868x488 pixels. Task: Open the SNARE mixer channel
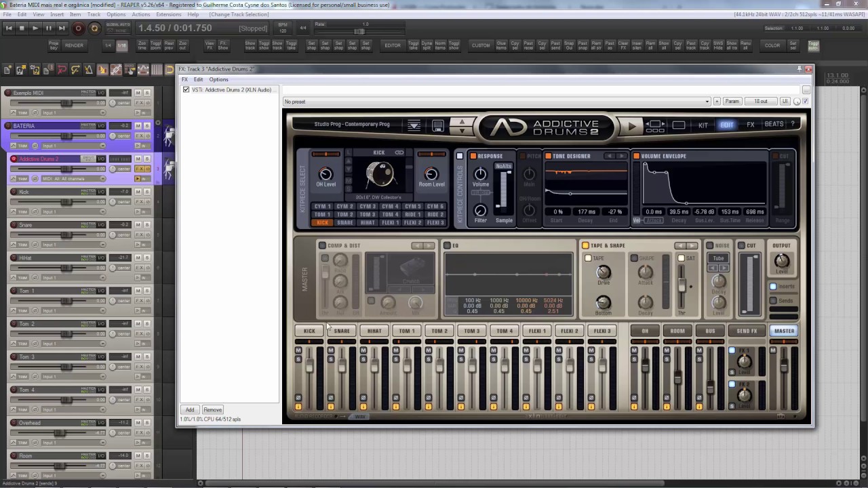pyautogui.click(x=342, y=331)
